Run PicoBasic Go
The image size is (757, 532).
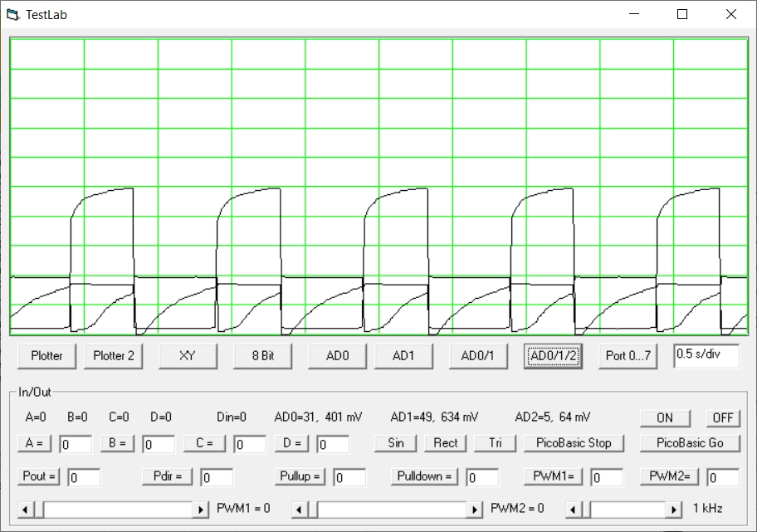click(x=690, y=443)
